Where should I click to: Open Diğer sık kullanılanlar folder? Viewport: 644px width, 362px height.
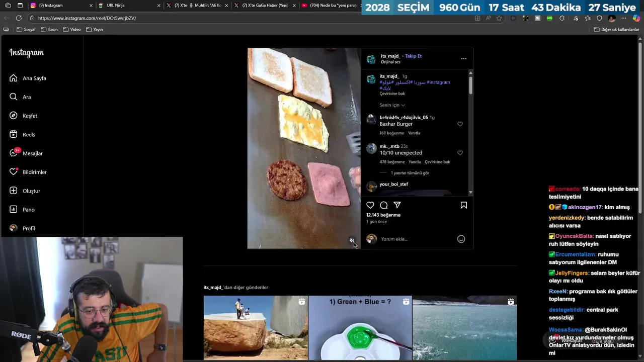pos(616,30)
